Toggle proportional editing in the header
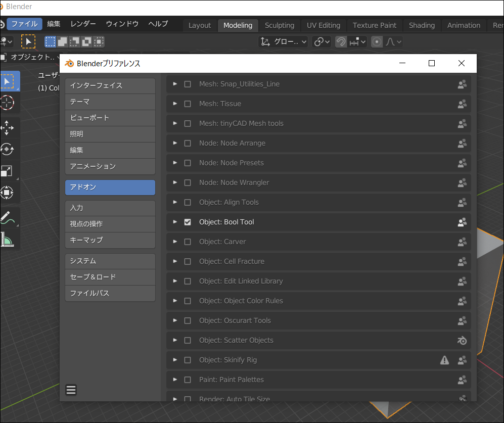The height and width of the screenshot is (423, 504). tap(377, 42)
